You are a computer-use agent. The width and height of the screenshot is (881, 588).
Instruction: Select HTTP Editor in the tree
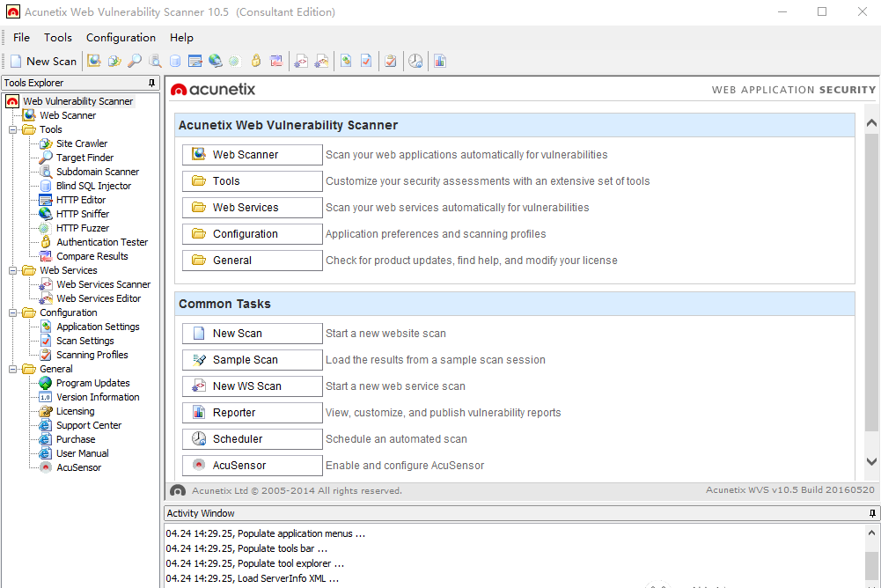tap(80, 200)
